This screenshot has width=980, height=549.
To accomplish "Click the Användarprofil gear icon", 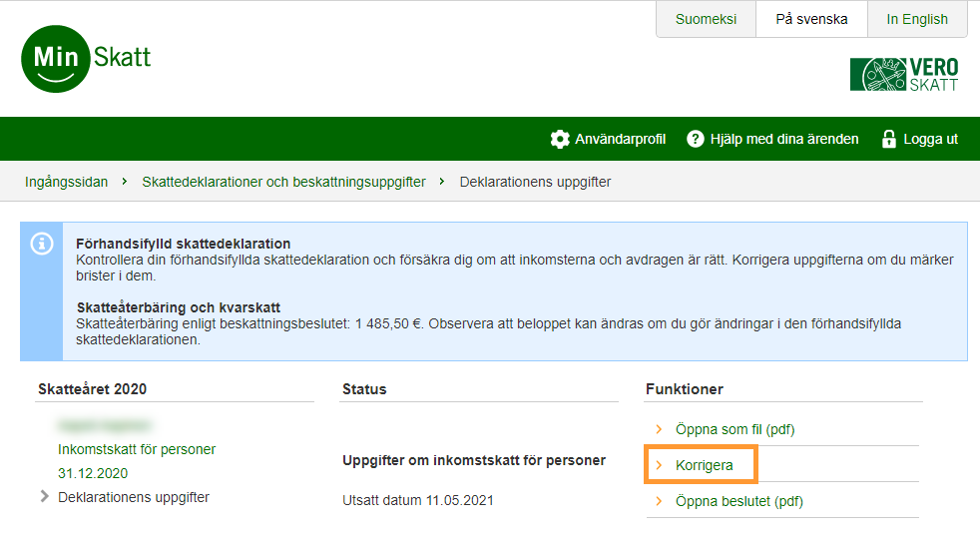I will (560, 139).
